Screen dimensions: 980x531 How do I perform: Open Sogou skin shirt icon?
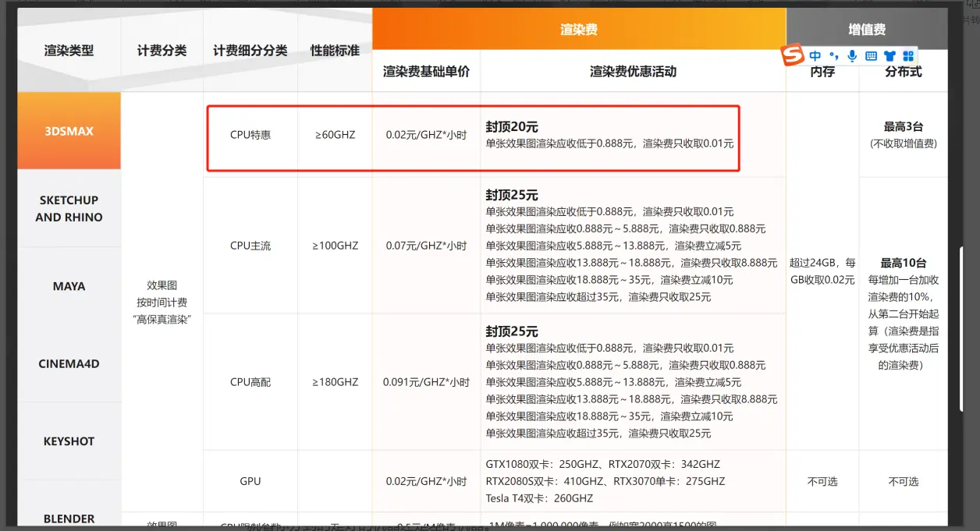(x=889, y=56)
